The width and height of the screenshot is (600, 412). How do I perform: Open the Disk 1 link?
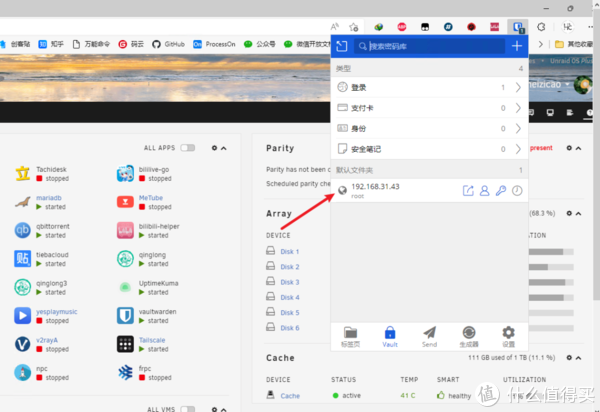pos(290,251)
